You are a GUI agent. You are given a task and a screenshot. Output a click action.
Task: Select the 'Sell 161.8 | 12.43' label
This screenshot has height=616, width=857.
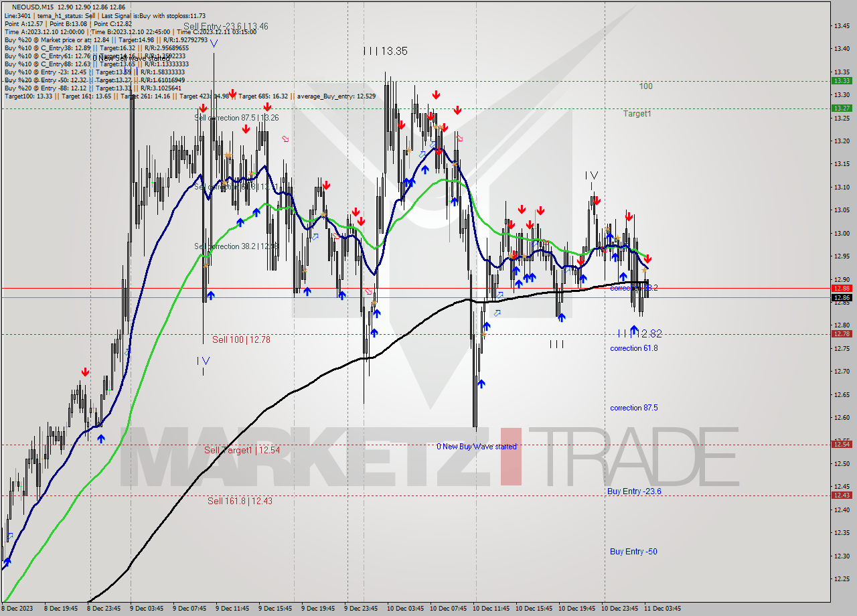click(240, 501)
